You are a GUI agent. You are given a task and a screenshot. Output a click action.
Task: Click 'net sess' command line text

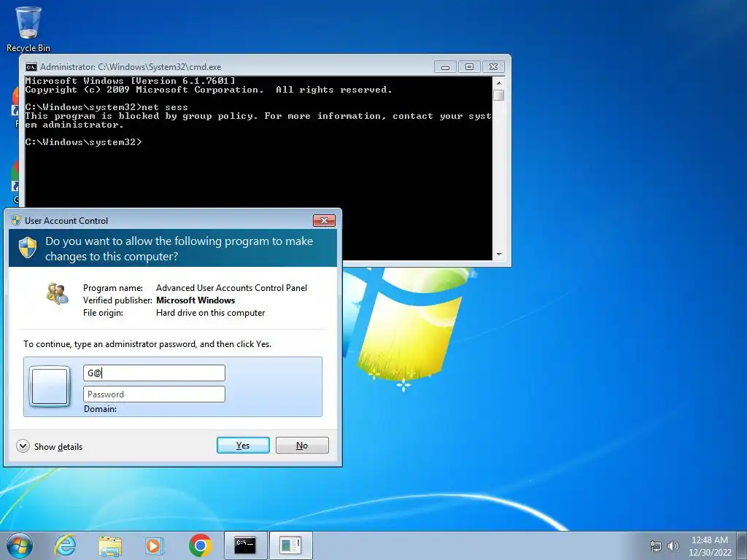[165, 107]
